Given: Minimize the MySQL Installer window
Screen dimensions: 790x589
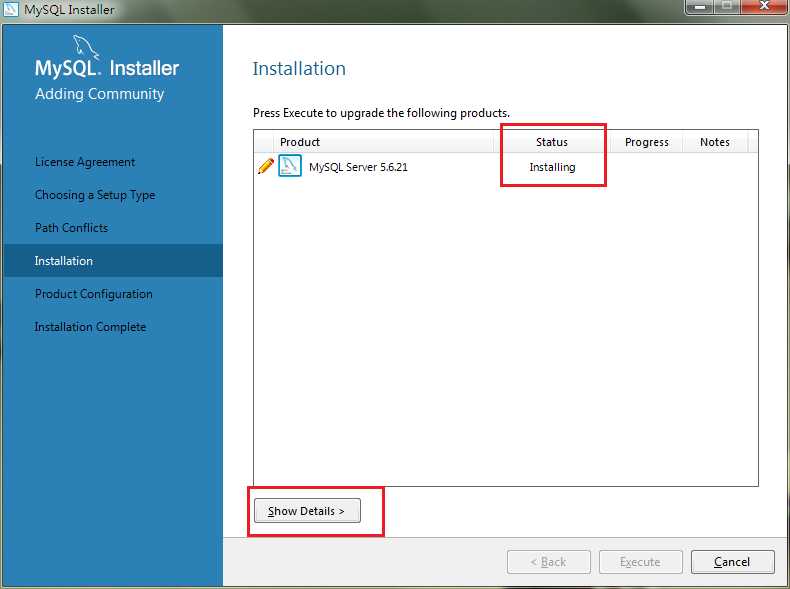Looking at the screenshot, I should click(x=700, y=7).
